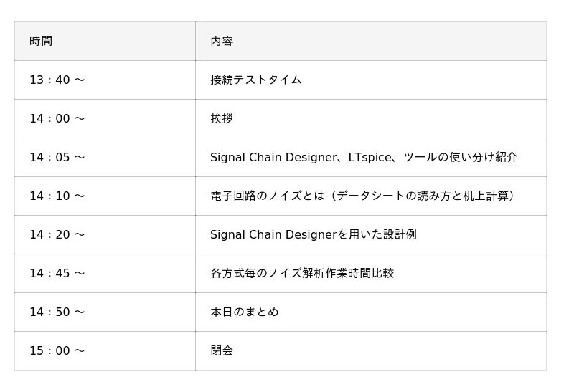Click the 14:50 time cell
Image resolution: width=574 pixels, height=392 pixels.
click(105, 312)
